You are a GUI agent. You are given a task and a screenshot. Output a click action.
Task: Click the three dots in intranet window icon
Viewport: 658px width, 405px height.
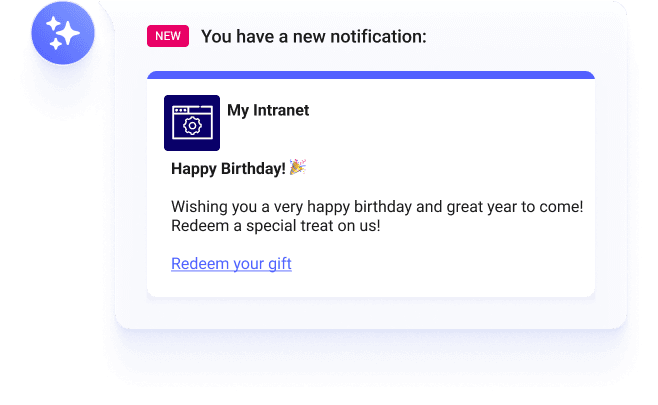[x=180, y=110]
